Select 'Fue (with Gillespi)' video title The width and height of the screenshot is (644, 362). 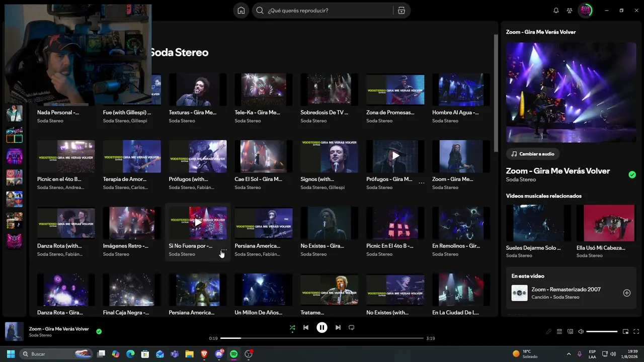[x=127, y=113]
